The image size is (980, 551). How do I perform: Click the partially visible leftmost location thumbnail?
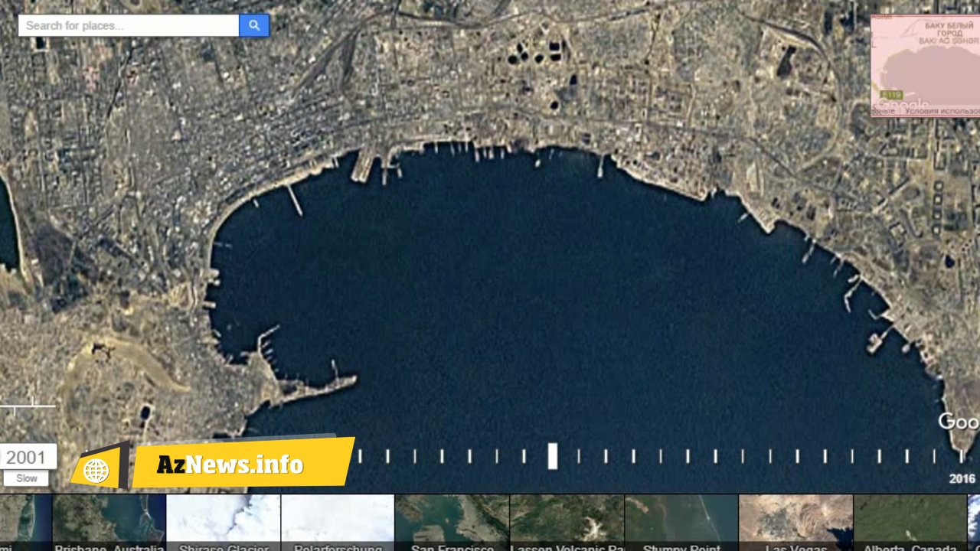[26, 523]
